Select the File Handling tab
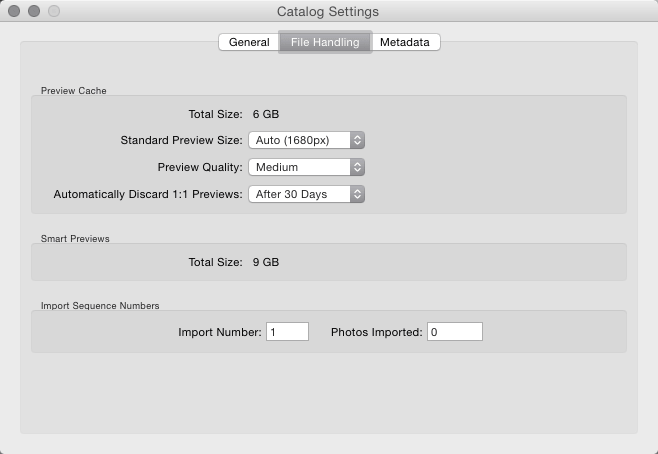 (325, 42)
